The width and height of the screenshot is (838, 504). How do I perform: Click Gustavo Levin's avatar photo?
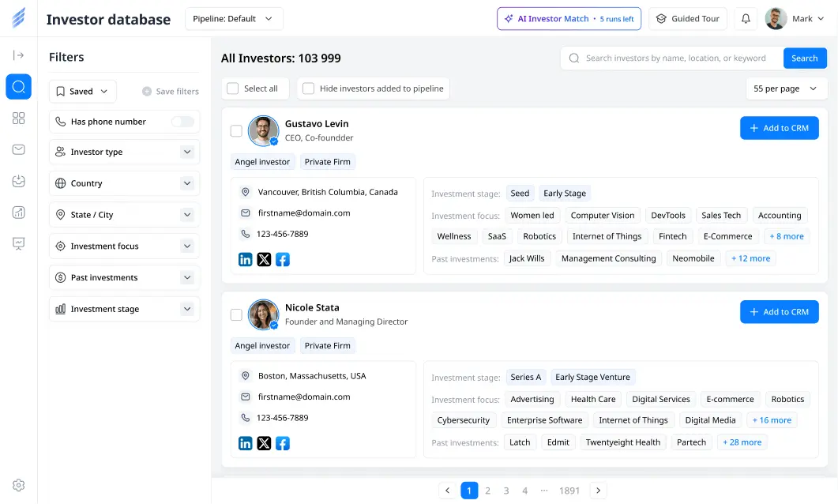point(264,131)
